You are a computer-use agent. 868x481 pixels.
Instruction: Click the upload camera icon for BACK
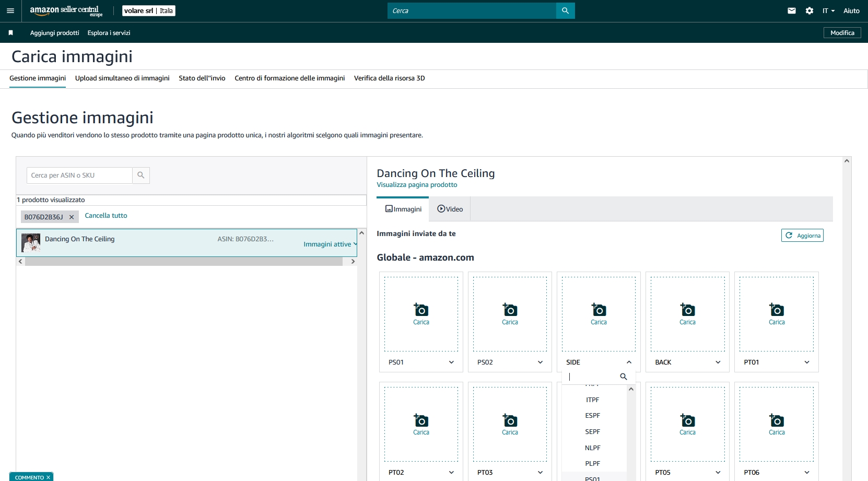pos(687,310)
